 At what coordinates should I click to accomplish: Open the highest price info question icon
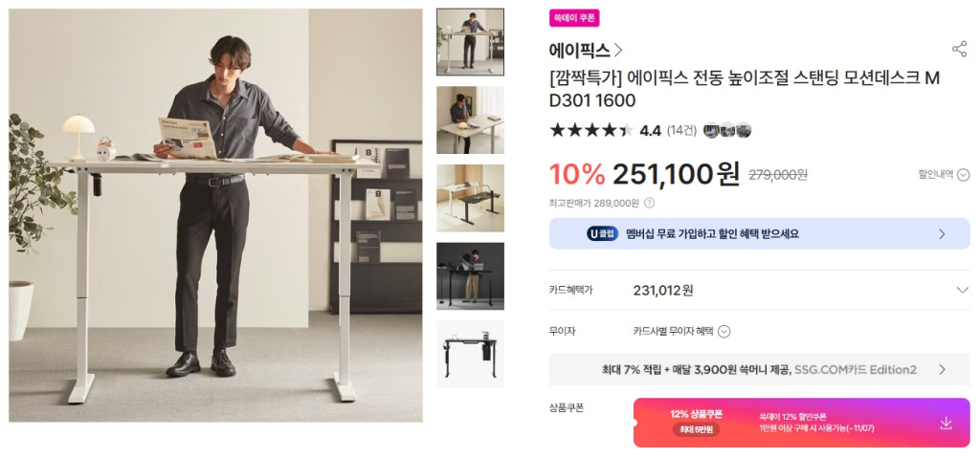pyautogui.click(x=650, y=203)
